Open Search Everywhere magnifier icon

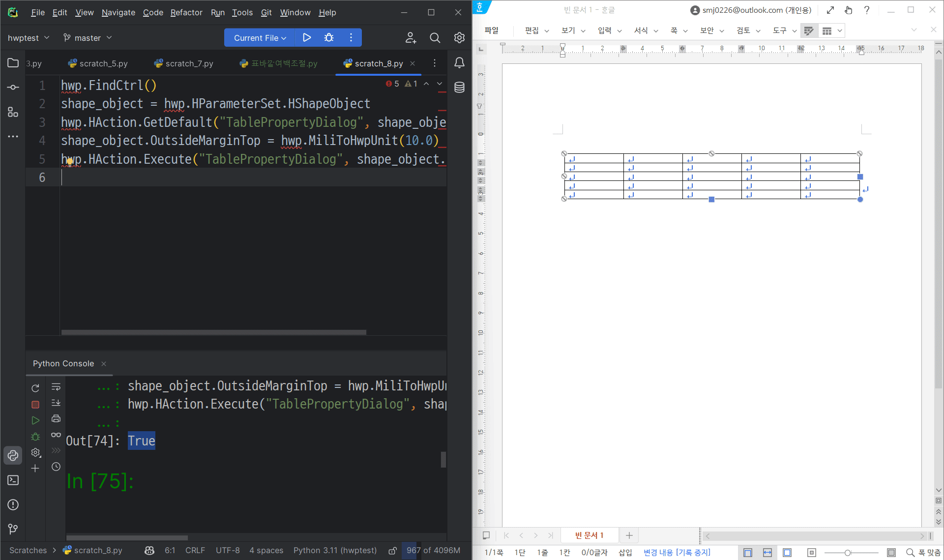coord(435,38)
